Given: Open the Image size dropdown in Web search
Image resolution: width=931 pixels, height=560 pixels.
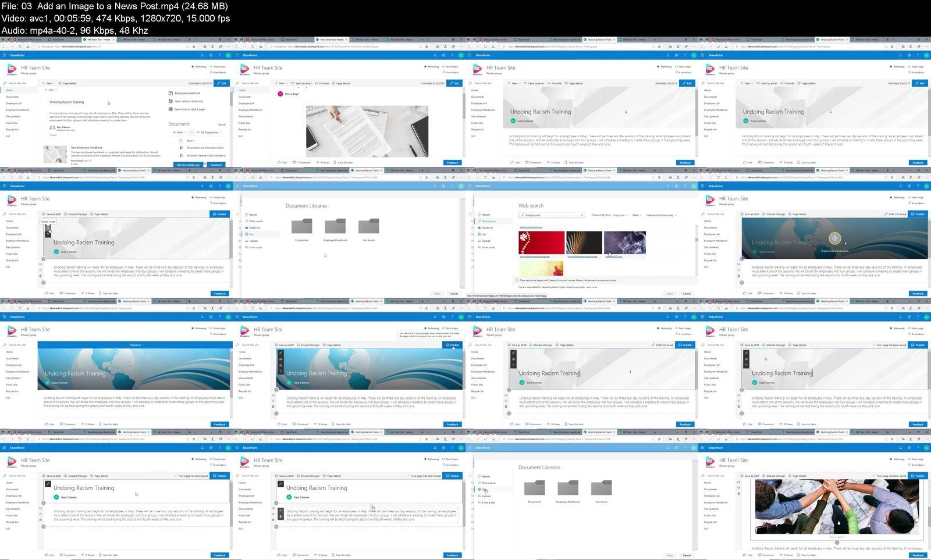Looking at the screenshot, I should [620, 215].
